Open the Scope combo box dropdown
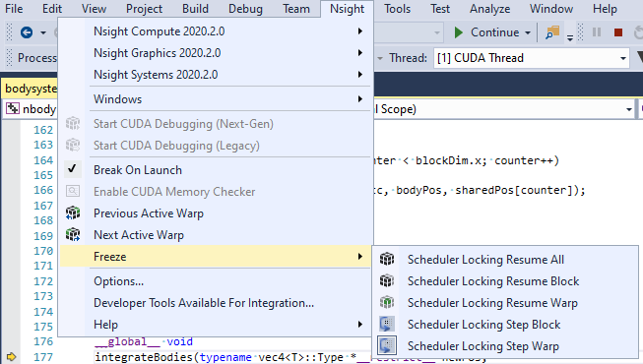Image resolution: width=643 pixels, height=364 pixels. point(628,109)
